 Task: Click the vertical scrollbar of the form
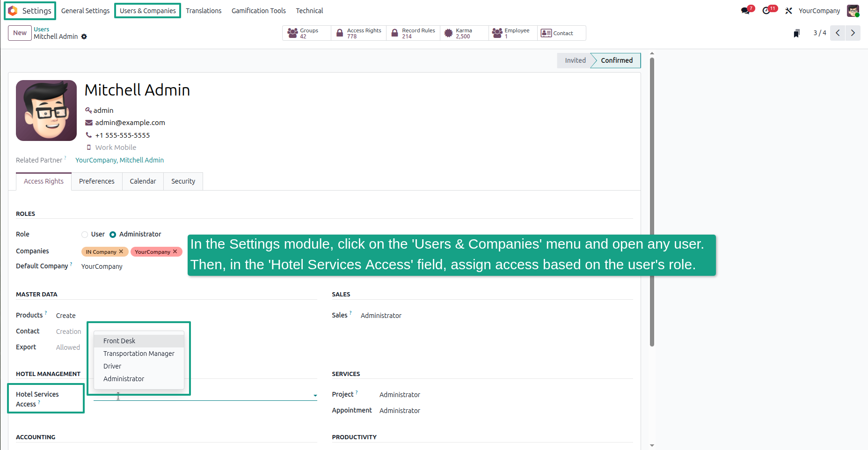point(652,201)
